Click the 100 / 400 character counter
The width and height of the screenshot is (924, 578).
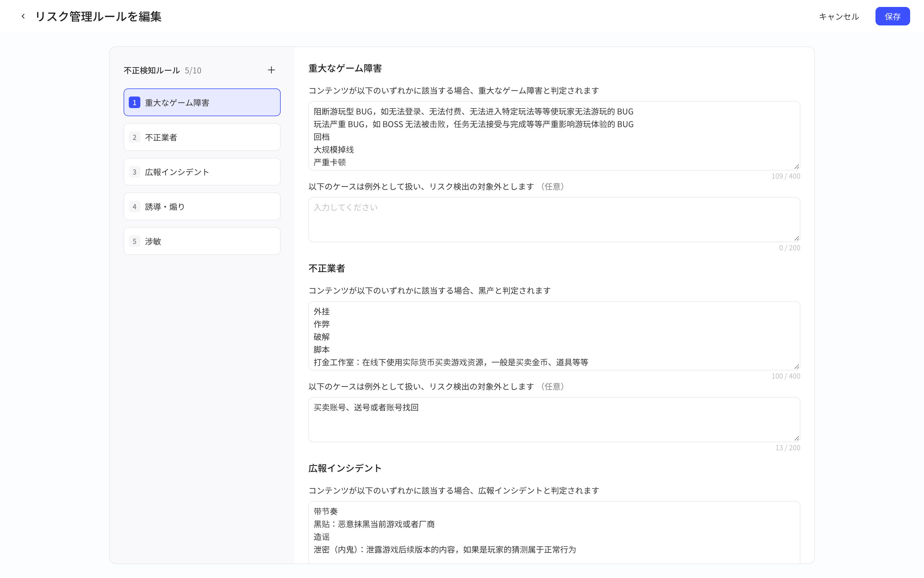[x=785, y=376]
